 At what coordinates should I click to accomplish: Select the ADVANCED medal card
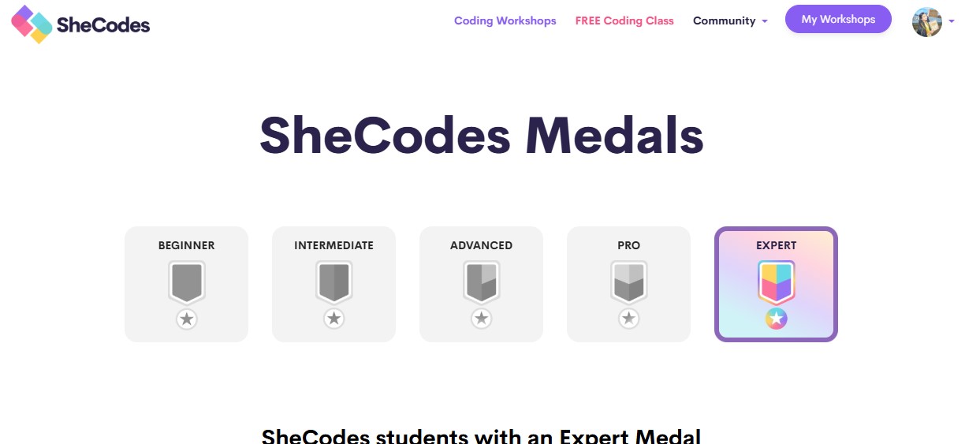coord(481,284)
